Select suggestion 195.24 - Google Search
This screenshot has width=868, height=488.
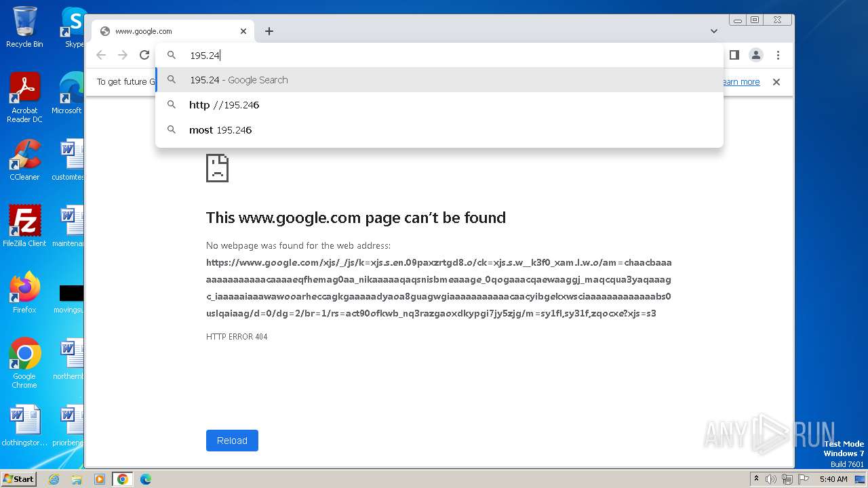(439, 80)
